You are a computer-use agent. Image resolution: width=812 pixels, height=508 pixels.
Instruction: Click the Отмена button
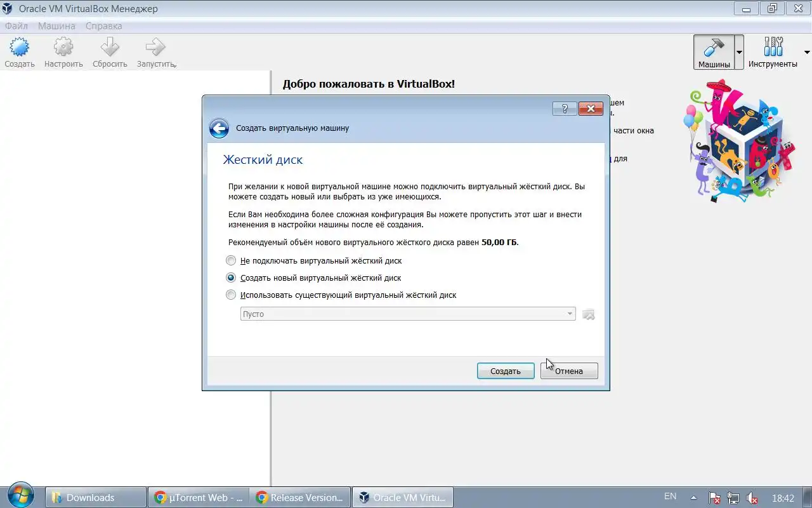click(x=569, y=371)
